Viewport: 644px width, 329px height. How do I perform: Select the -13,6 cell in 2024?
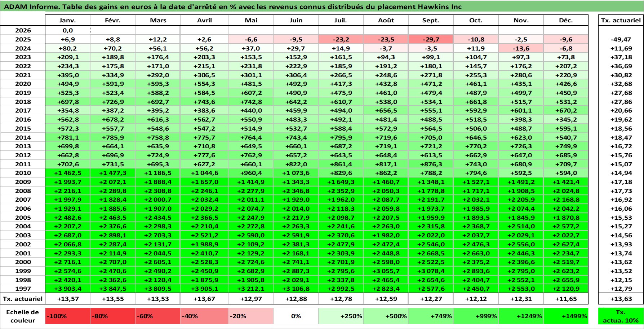521,48
